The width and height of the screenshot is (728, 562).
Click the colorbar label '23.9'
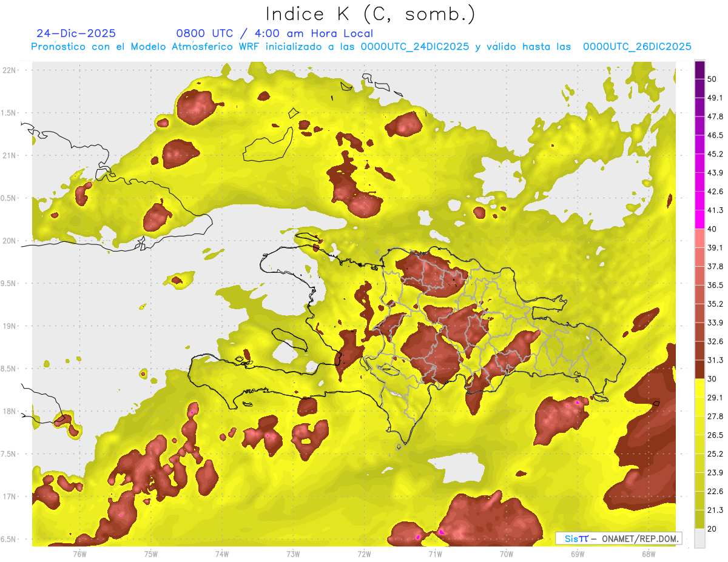[x=715, y=473]
